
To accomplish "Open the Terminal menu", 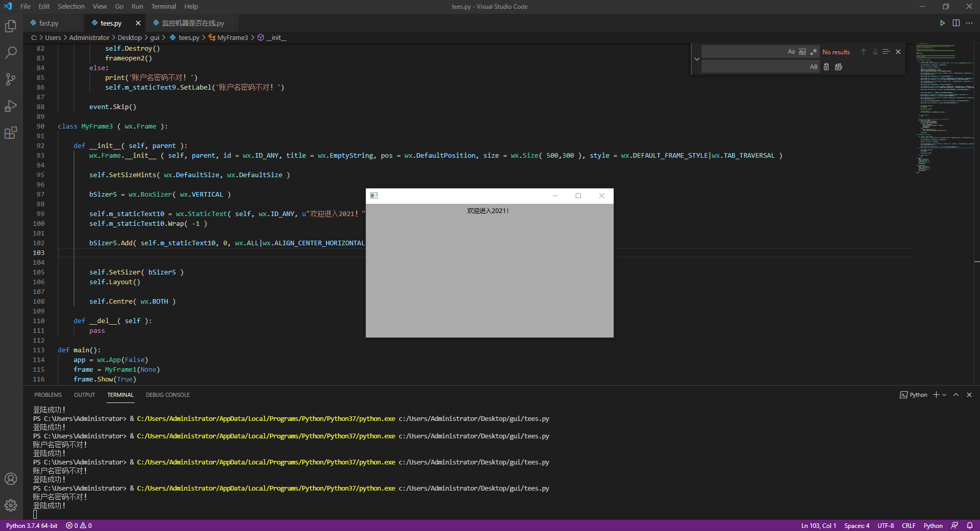I will point(164,6).
